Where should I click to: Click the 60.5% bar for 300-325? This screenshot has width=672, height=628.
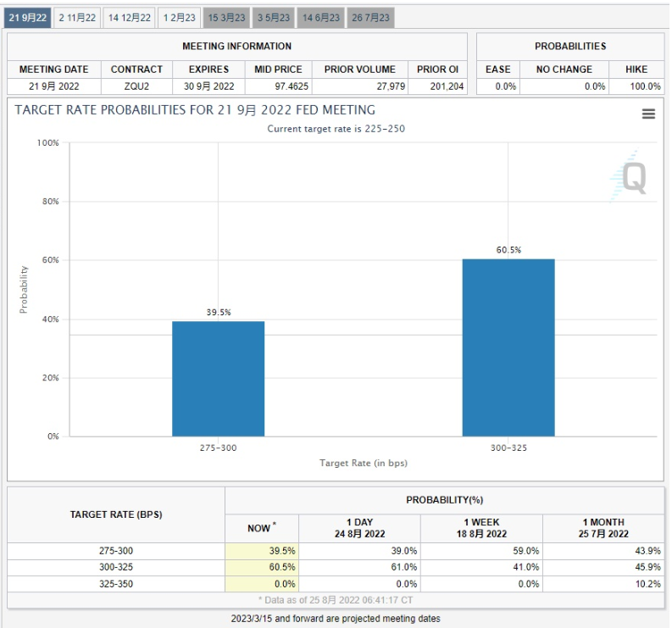(508, 347)
